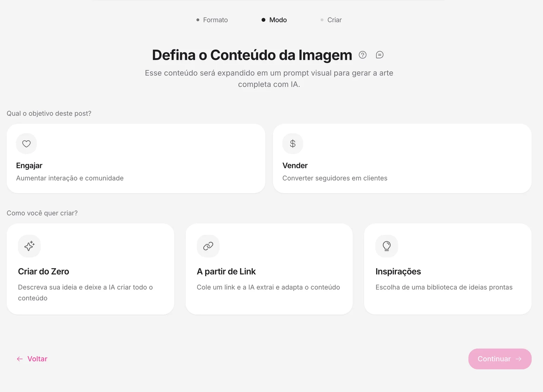Jump to the Criar step
Screen dimensions: 543x392
331,20
